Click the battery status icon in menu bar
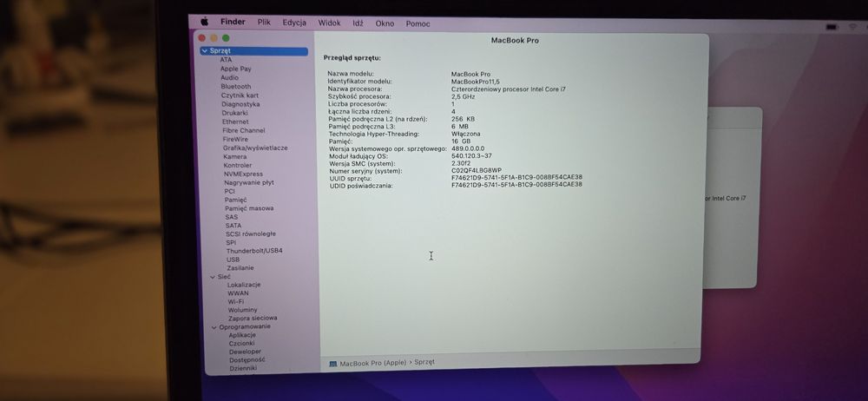The width and height of the screenshot is (868, 401). pyautogui.click(x=832, y=27)
